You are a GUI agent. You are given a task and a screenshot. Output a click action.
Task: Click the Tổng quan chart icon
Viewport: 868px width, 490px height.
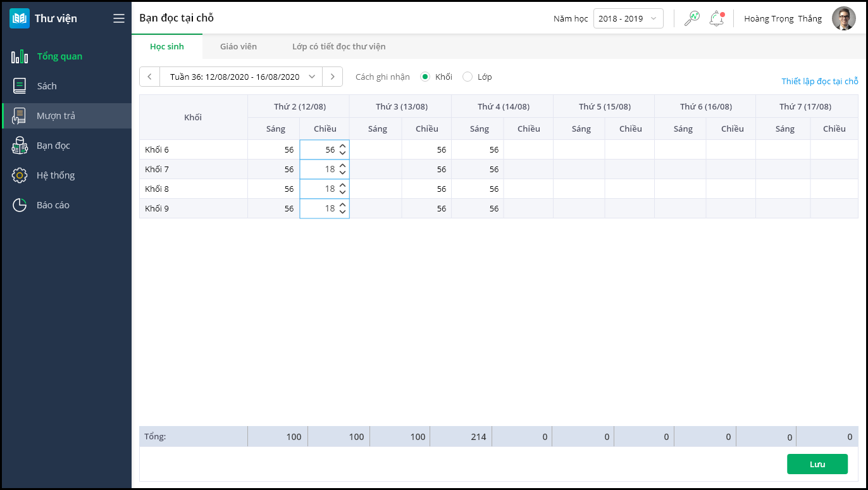(20, 56)
